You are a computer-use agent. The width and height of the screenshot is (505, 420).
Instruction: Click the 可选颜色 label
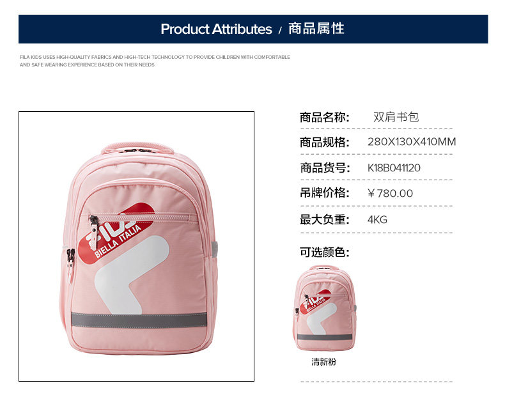325,253
